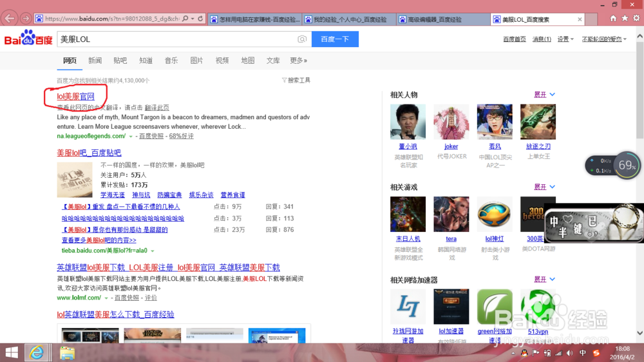Click the lol神灯 game icon

[495, 214]
